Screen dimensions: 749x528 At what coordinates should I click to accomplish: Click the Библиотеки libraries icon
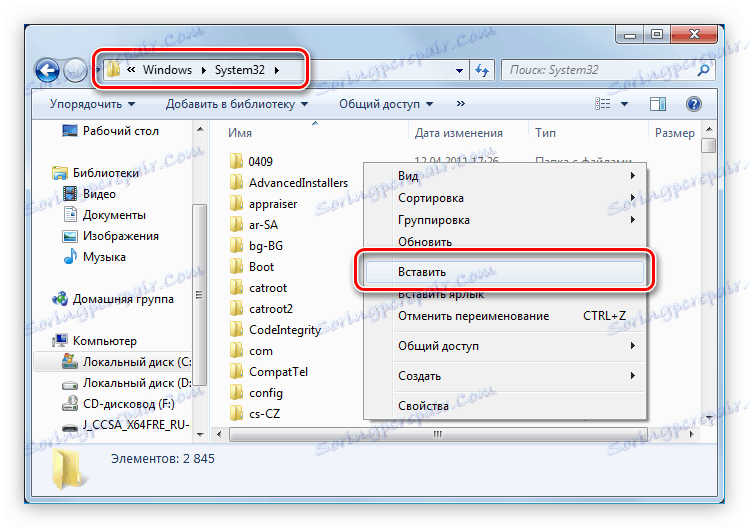60,172
